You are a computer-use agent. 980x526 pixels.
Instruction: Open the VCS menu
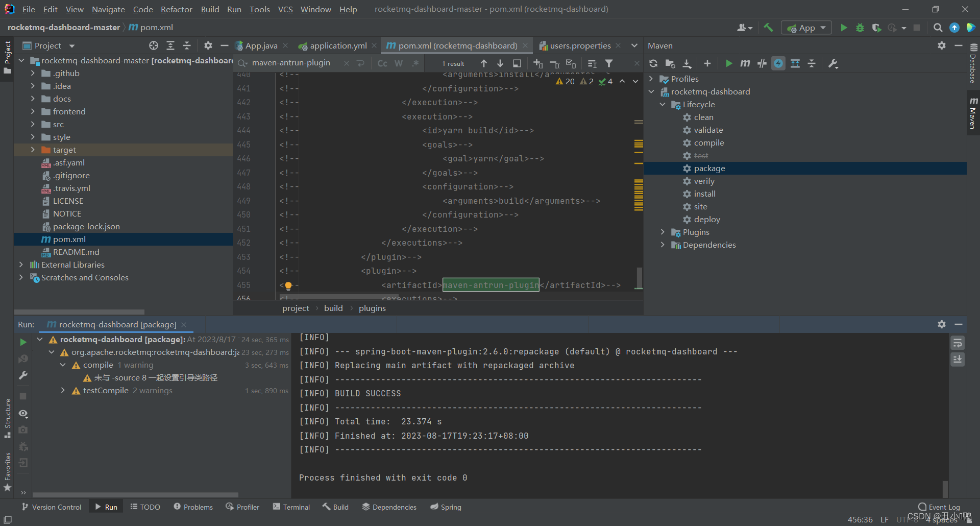pos(285,9)
